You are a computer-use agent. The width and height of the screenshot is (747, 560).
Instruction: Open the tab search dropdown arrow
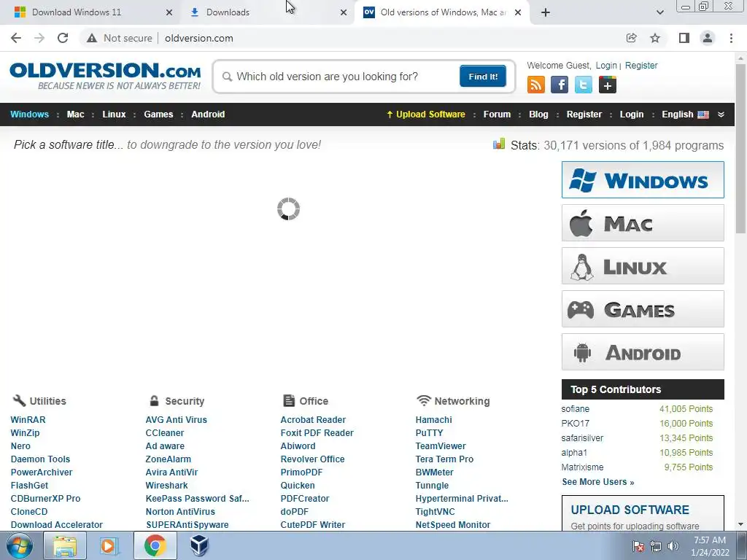(x=659, y=12)
